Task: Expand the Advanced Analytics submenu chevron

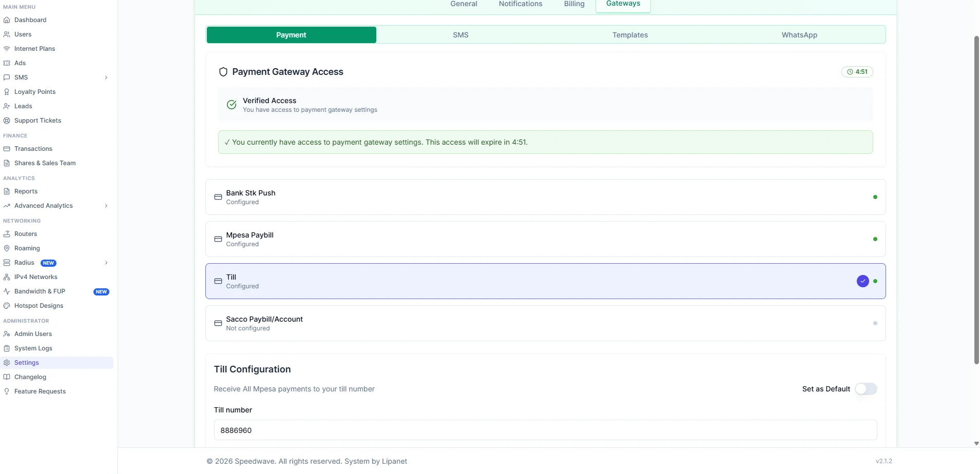Action: 106,206
